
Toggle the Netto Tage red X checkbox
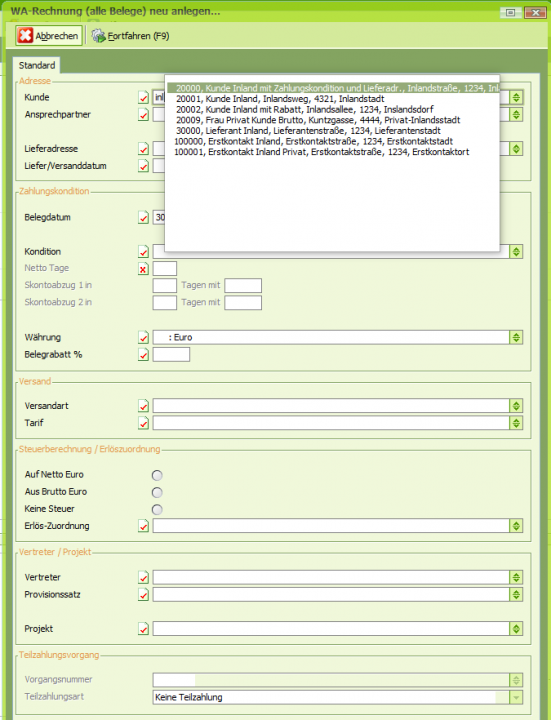coord(143,269)
